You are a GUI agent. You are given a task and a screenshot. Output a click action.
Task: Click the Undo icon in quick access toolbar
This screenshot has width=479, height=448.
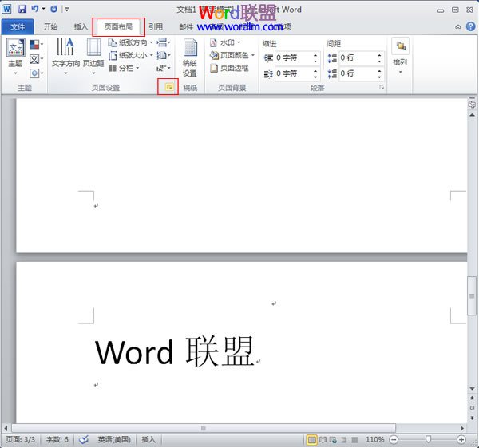pyautogui.click(x=35, y=9)
